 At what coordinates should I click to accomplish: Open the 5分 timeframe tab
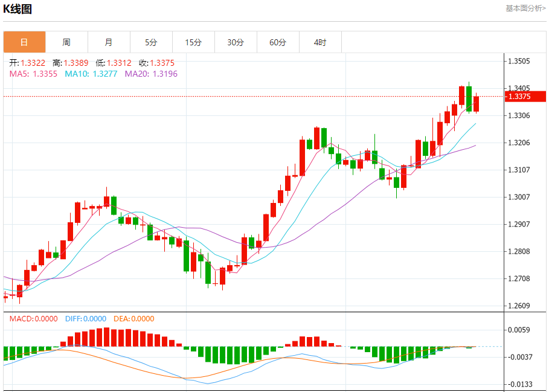[151, 42]
